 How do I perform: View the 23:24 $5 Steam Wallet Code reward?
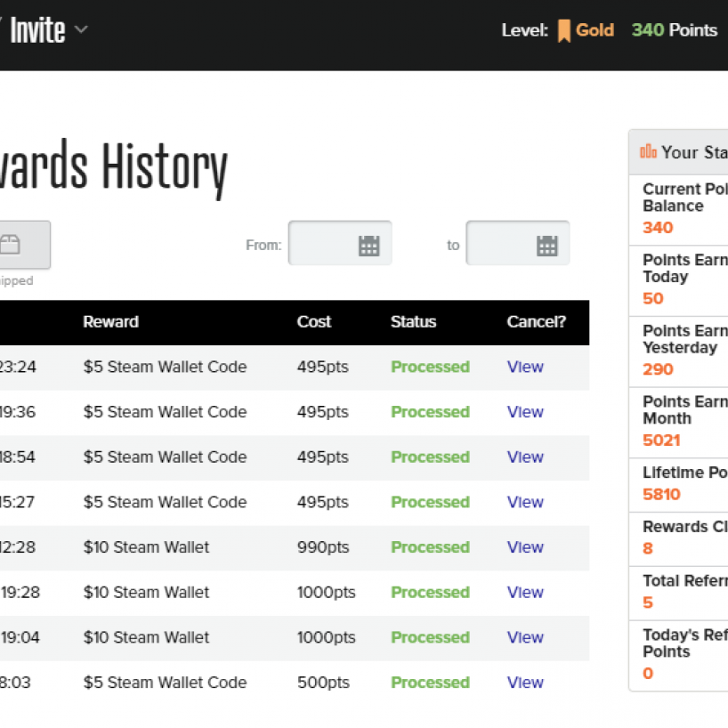point(525,367)
